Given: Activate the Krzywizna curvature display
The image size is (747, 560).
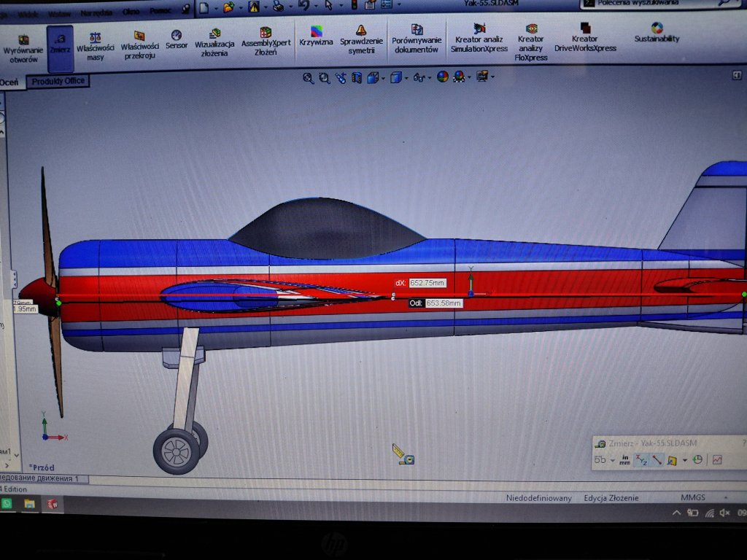Looking at the screenshot, I should tap(316, 36).
